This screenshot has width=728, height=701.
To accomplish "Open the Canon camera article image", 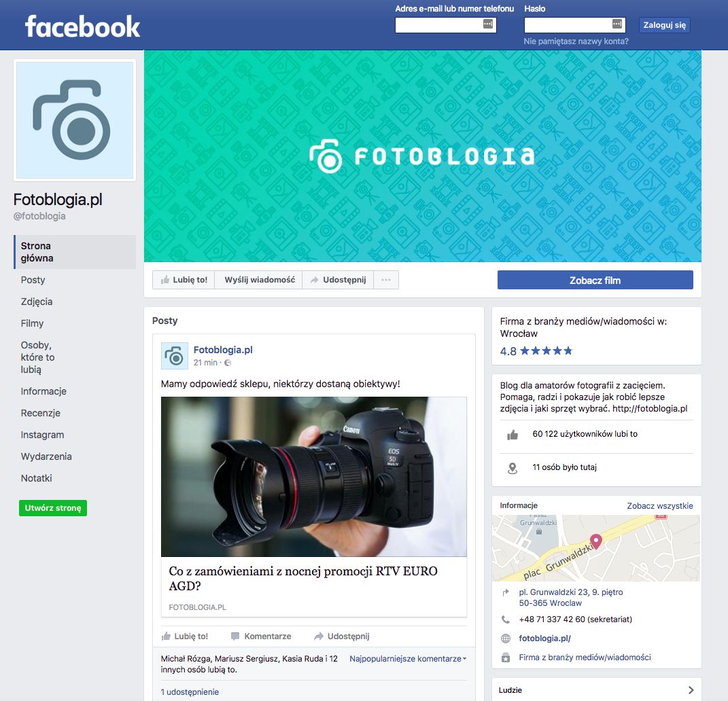I will point(314,476).
